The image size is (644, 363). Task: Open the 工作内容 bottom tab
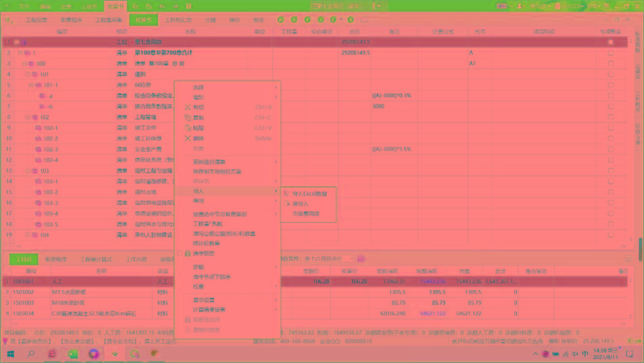pyautogui.click(x=136, y=259)
